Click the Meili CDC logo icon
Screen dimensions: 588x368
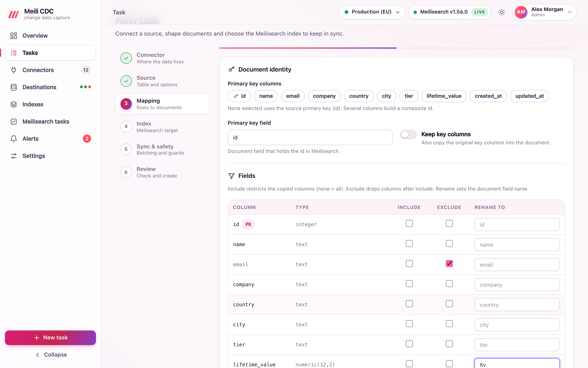(13, 14)
